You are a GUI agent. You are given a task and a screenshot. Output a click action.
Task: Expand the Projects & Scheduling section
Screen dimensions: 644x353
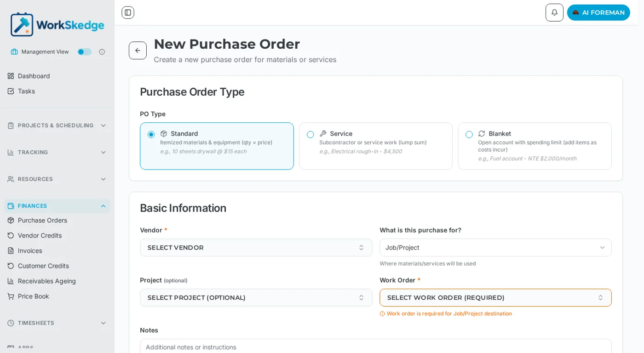pyautogui.click(x=57, y=125)
